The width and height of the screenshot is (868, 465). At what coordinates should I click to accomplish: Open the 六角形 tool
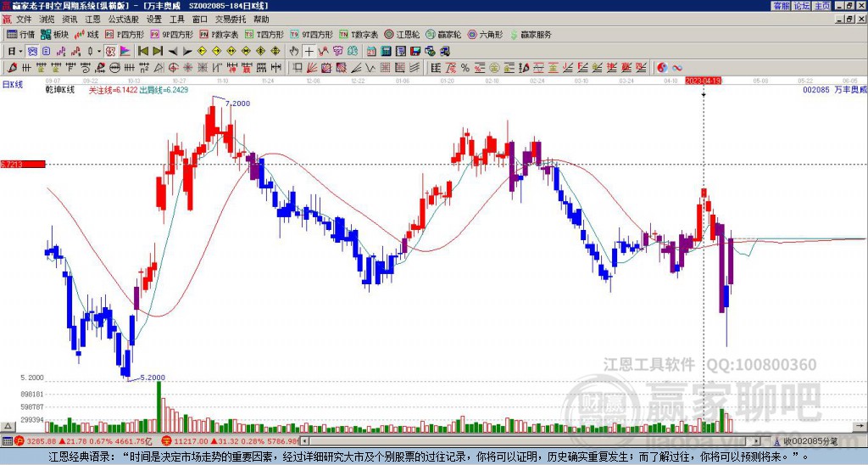[485, 34]
